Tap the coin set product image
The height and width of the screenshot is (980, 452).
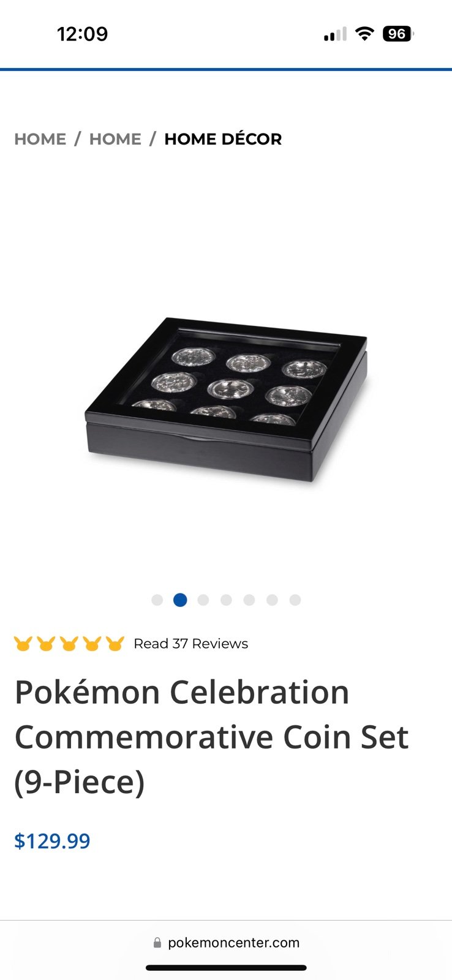(227, 399)
